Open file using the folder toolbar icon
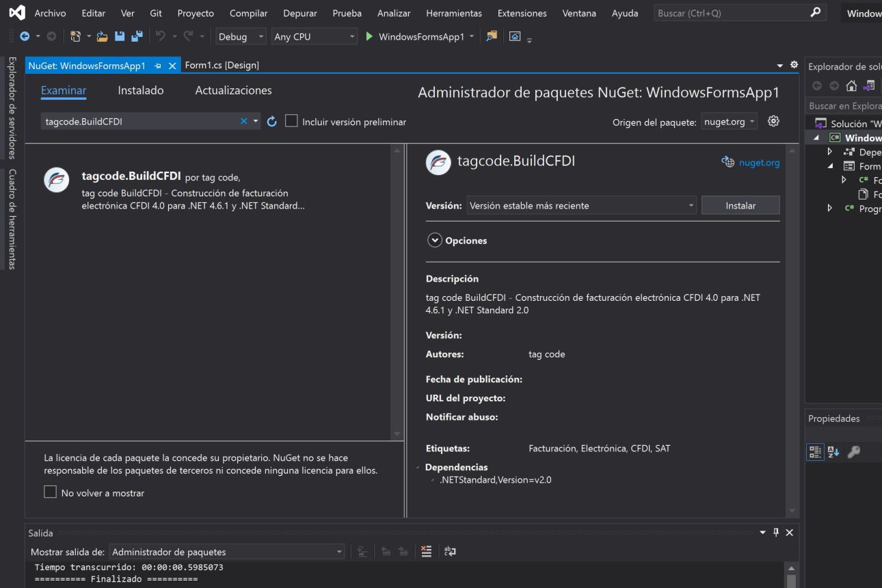 point(102,36)
